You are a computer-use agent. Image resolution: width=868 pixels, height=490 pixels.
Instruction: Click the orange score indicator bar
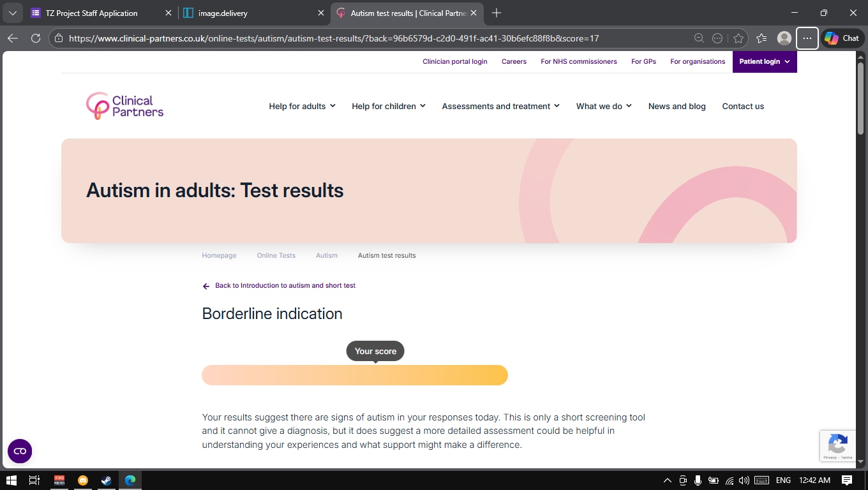354,375
